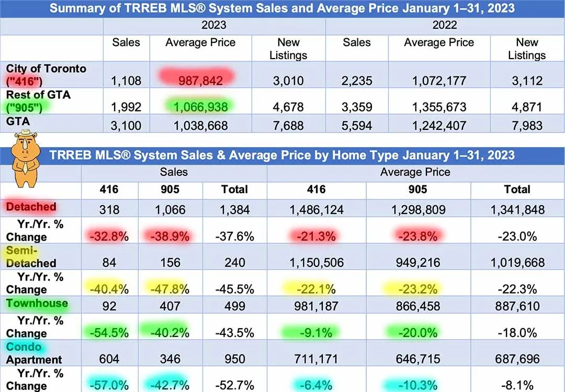Click the 1,486,124 detached average price cell
Image resolution: width=565 pixels, height=392 pixels.
317,210
